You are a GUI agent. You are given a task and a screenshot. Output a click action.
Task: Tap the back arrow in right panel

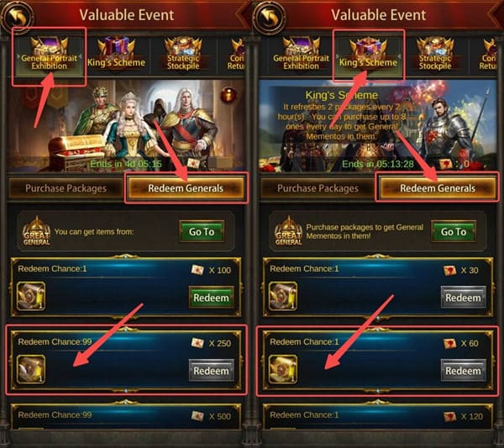[269, 17]
